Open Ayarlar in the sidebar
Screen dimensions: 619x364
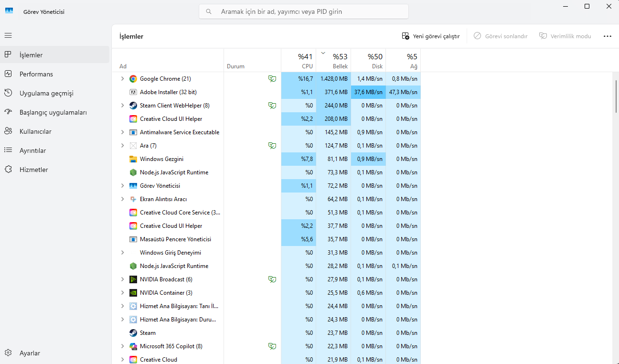[55, 353]
